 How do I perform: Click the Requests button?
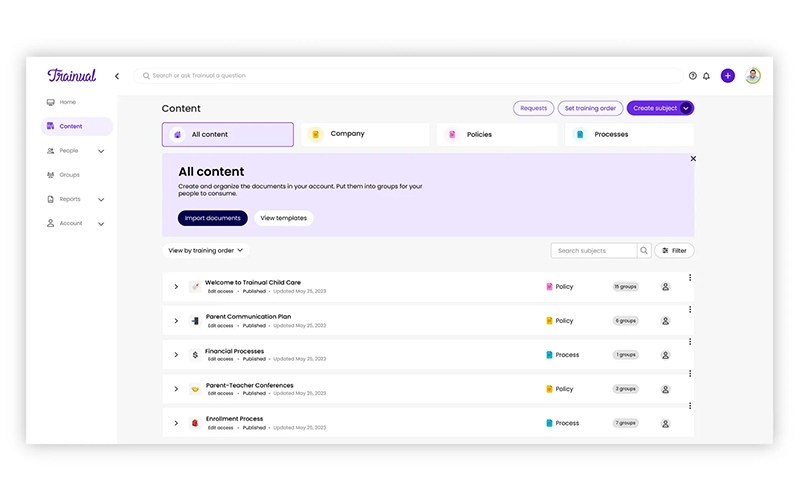tap(533, 108)
